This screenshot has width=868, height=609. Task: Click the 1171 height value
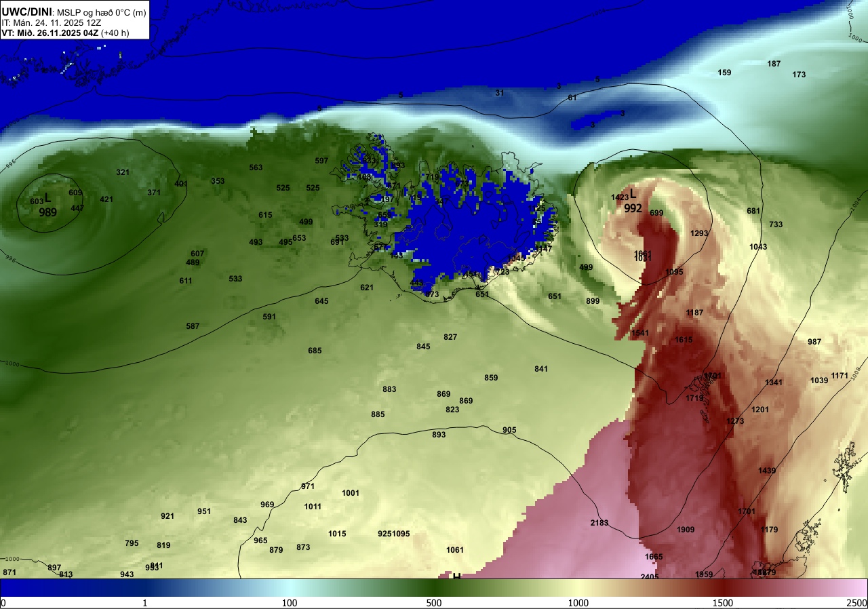tap(840, 376)
